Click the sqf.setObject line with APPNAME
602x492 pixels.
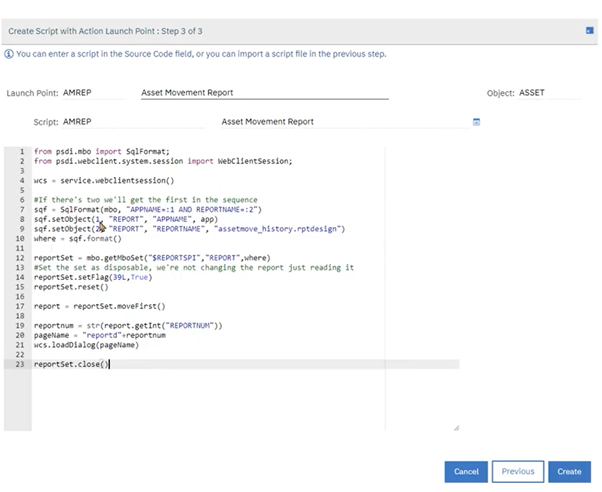click(126, 219)
